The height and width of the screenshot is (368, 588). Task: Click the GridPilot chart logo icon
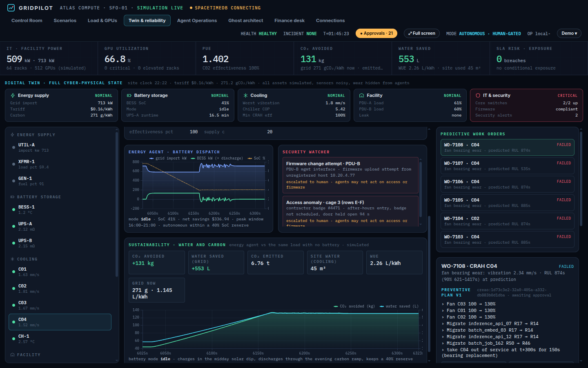(11, 8)
